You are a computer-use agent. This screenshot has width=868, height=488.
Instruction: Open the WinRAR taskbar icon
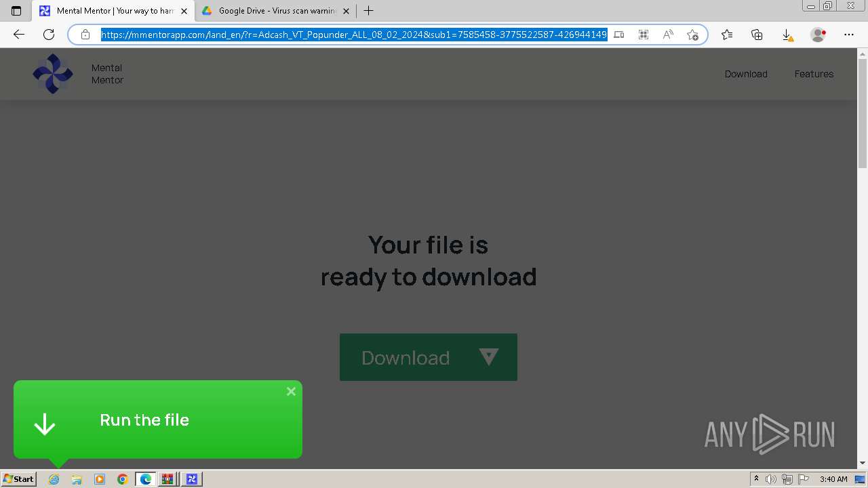168,479
